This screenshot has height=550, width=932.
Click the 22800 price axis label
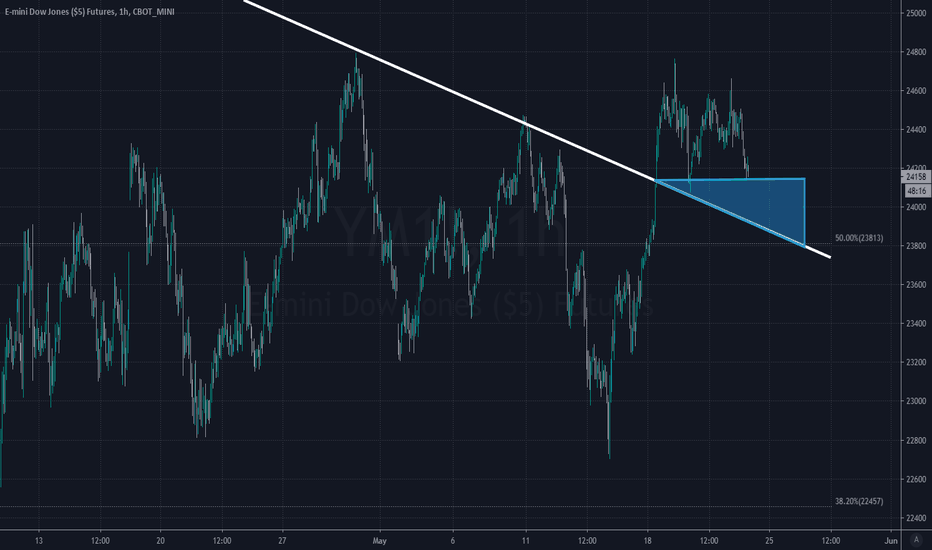[916, 440]
